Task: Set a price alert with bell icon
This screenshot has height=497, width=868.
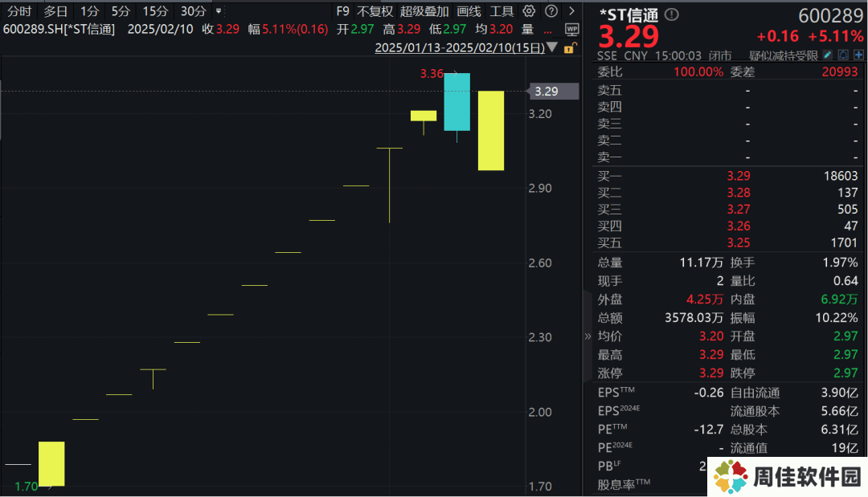Action: pos(843,55)
